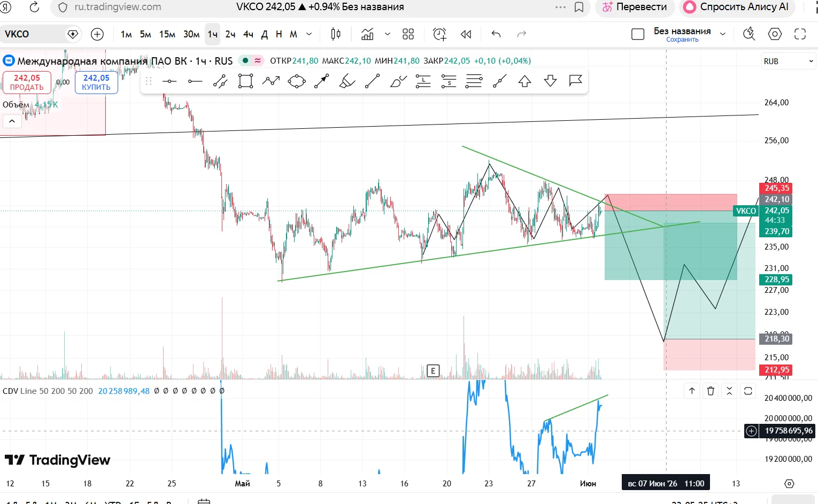This screenshot has width=818, height=504.
Task: Create an alert with the clock-plus icon
Action: pos(439,34)
